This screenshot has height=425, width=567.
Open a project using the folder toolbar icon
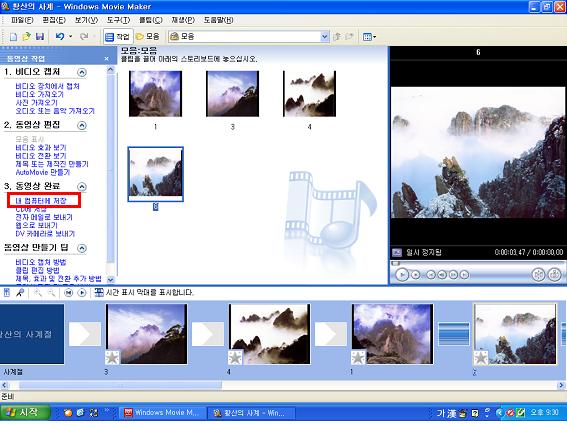(x=26, y=37)
